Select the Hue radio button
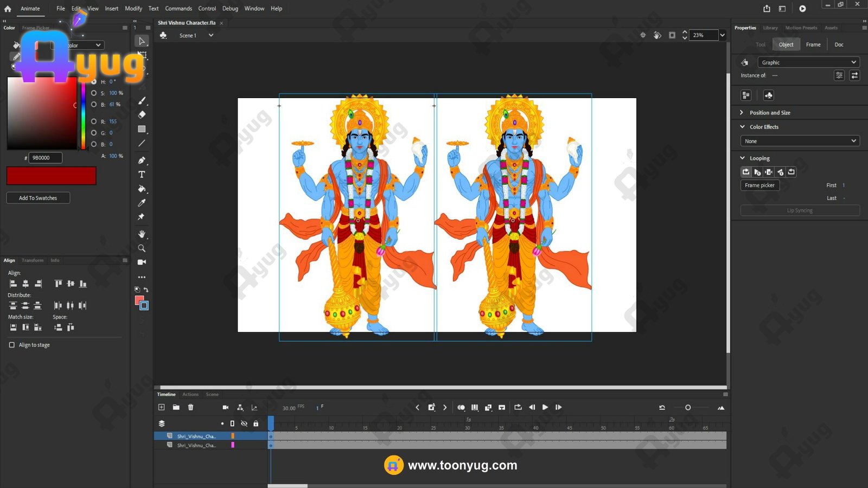The height and width of the screenshot is (488, 868). click(x=94, y=82)
